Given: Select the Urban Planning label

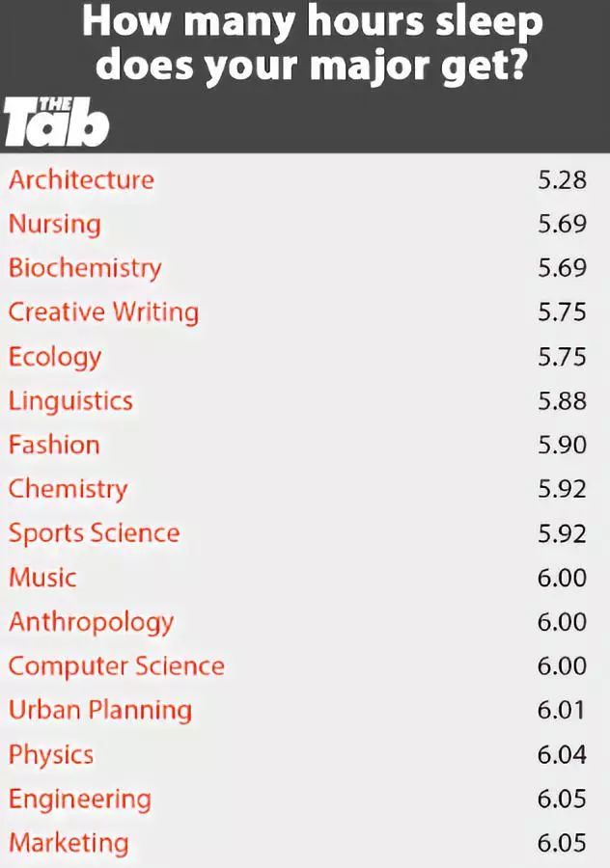Looking at the screenshot, I should pos(100,710).
